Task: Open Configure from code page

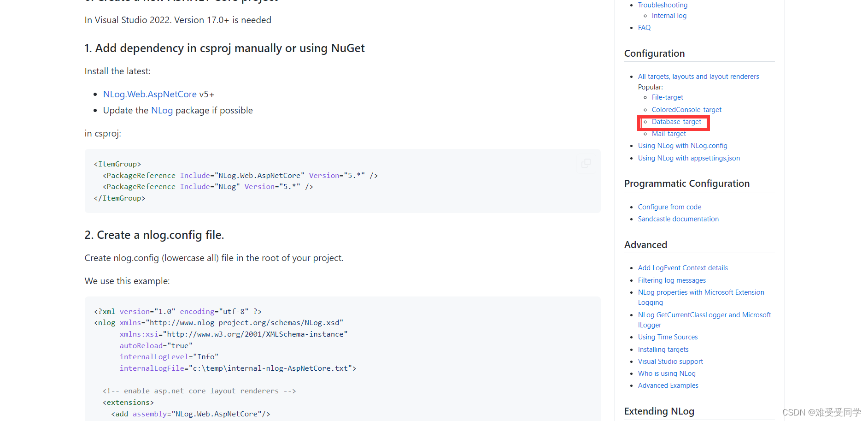Action: click(669, 207)
